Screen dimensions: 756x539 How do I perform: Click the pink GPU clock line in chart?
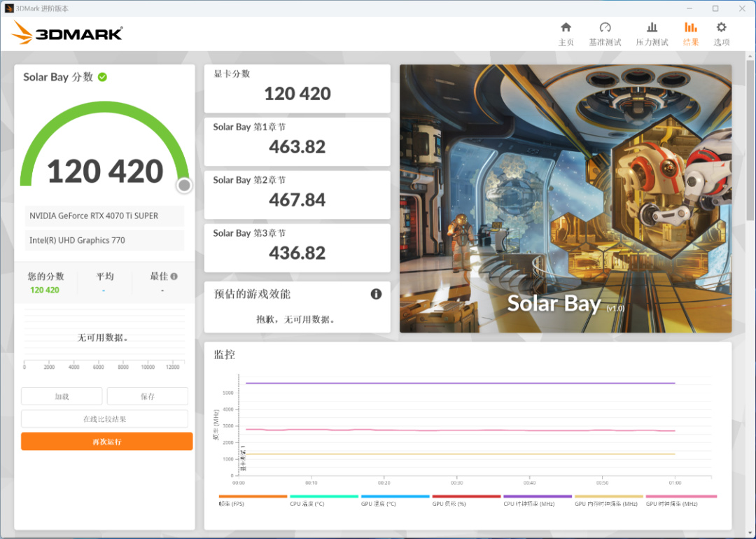461,430
